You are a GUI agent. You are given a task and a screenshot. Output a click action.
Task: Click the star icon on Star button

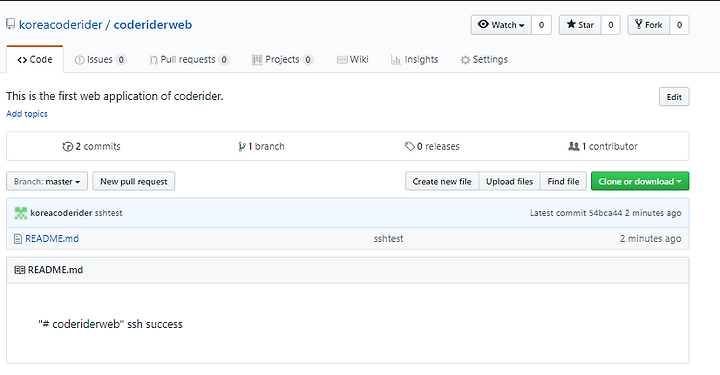[x=571, y=24]
